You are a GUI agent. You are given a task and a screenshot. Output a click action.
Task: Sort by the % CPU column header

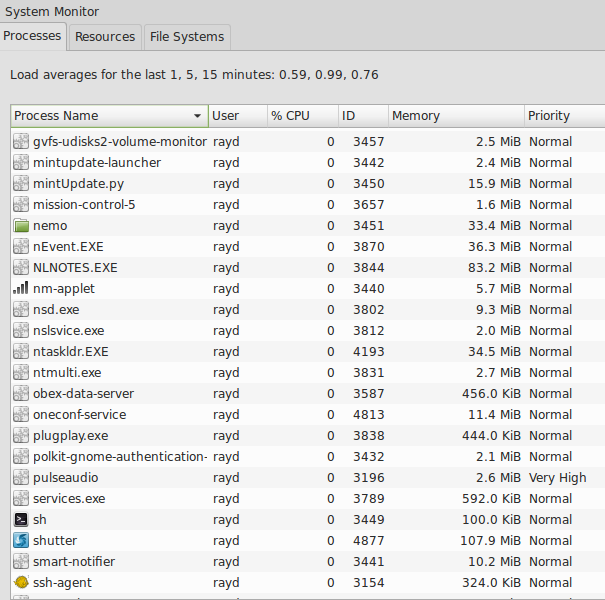point(303,116)
